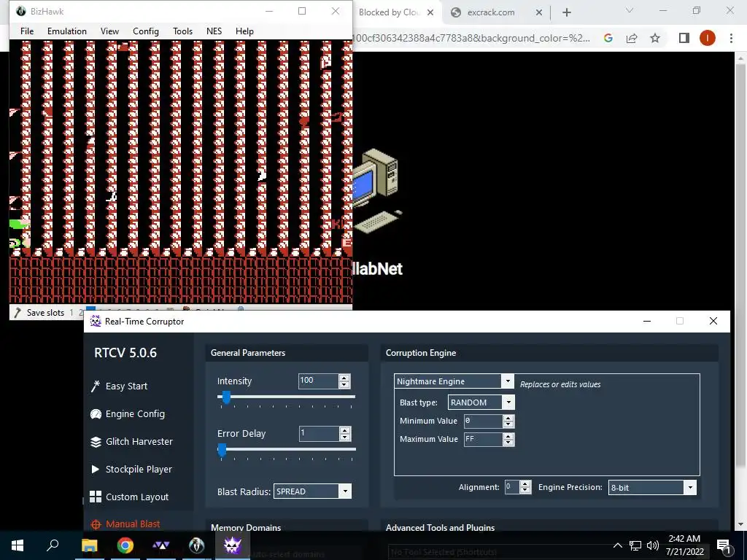
Task: Switch to BizHawk from taskbar
Action: [196, 545]
